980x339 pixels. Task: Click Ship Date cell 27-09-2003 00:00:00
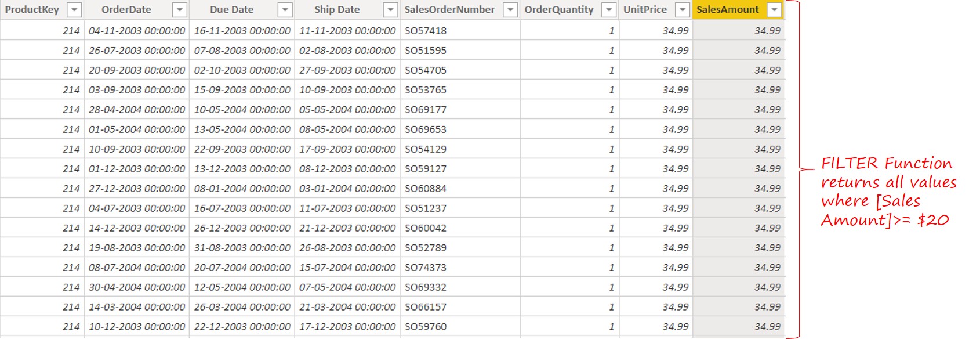point(347,70)
